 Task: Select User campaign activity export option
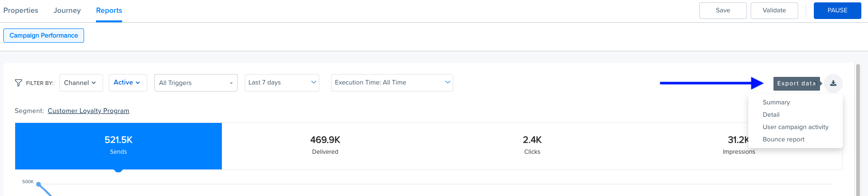click(795, 127)
